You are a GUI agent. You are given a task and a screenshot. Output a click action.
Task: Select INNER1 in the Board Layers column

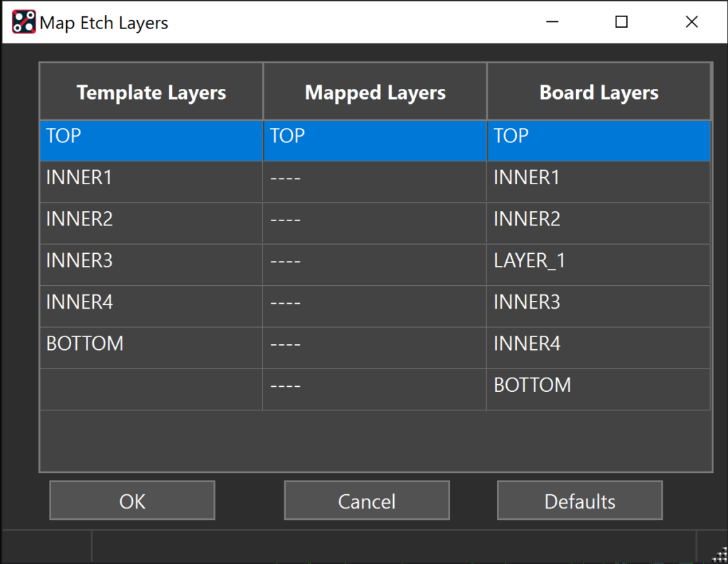click(599, 181)
